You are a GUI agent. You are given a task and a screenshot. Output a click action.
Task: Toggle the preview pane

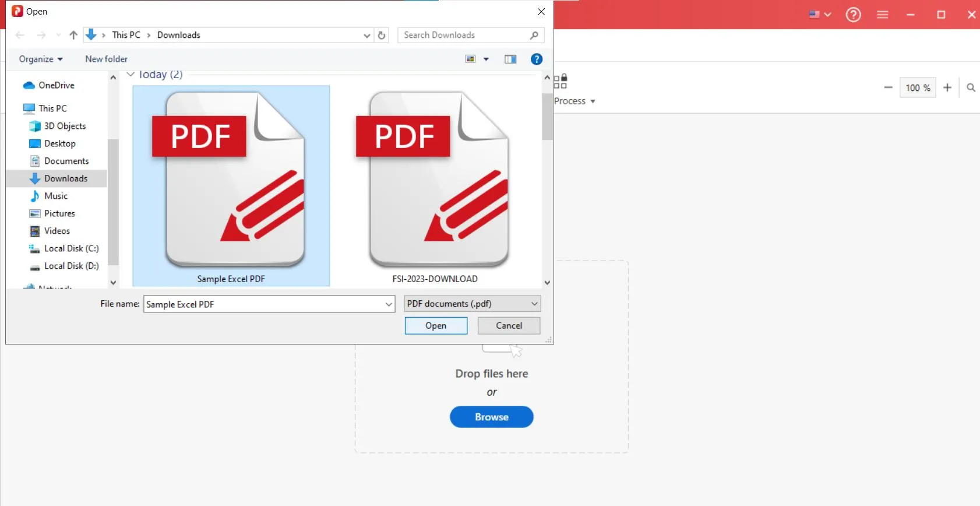(510, 59)
